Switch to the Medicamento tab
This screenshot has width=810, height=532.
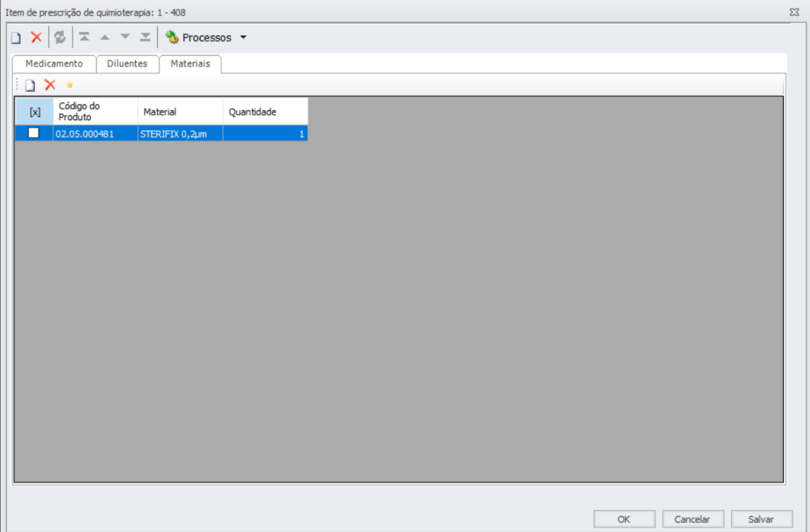(x=54, y=64)
